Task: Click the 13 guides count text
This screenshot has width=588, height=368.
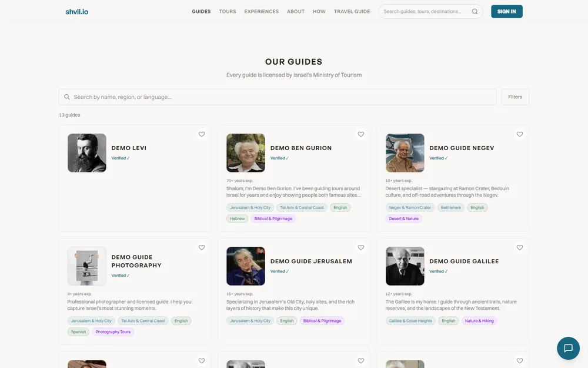Action: pyautogui.click(x=69, y=115)
